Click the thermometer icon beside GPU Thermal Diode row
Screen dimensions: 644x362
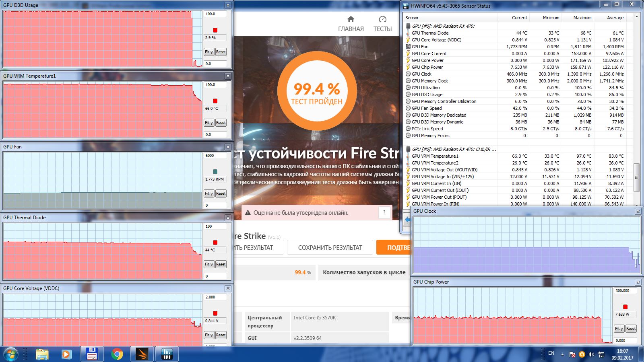[408, 33]
